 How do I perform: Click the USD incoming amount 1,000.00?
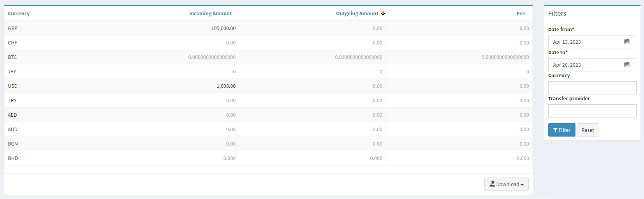click(226, 86)
